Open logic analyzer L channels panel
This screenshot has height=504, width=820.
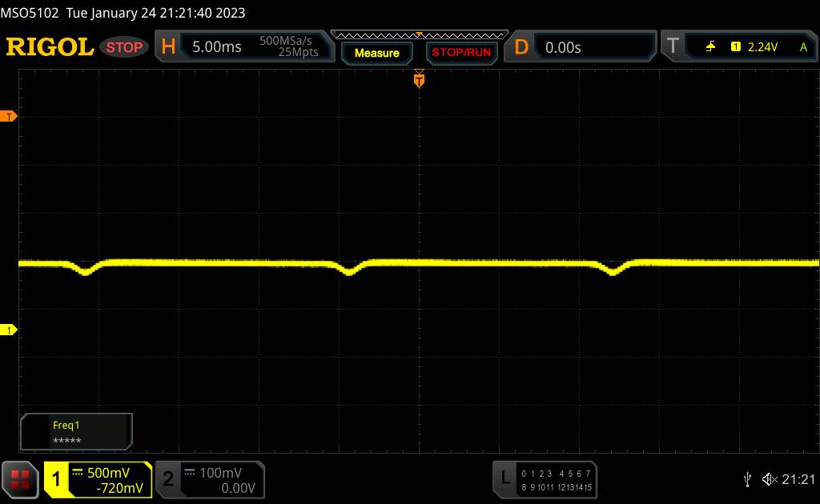tap(545, 480)
